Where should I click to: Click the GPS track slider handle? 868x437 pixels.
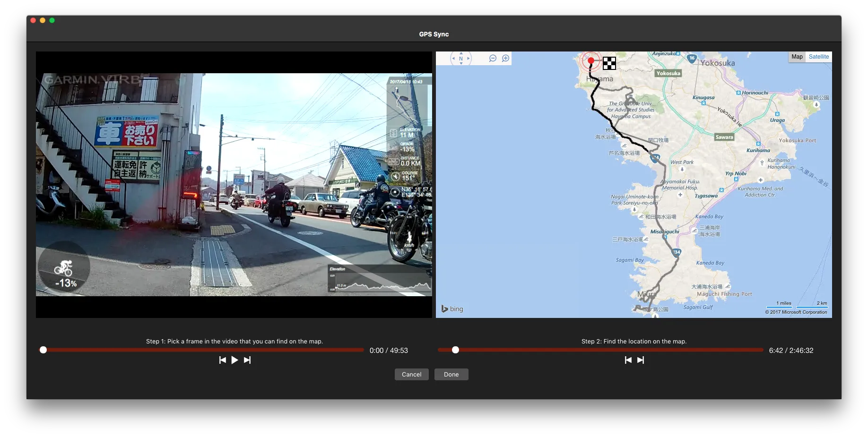point(455,350)
